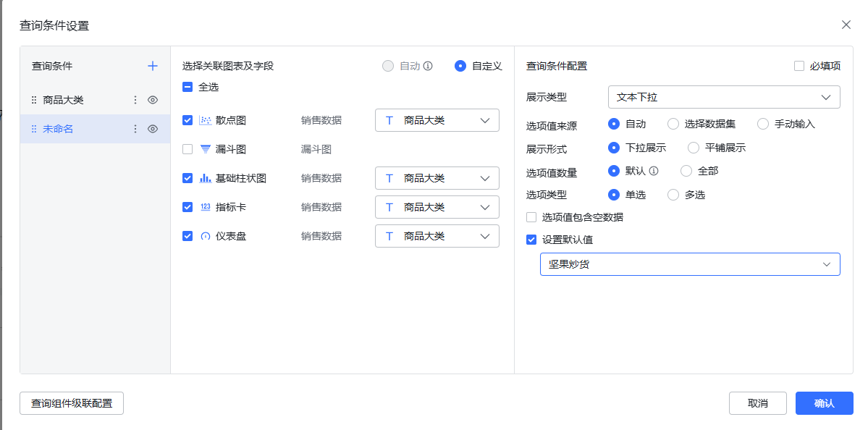Click drag handle of 未命名 row
Screen dimensions: 868x430
pyautogui.click(x=34, y=129)
